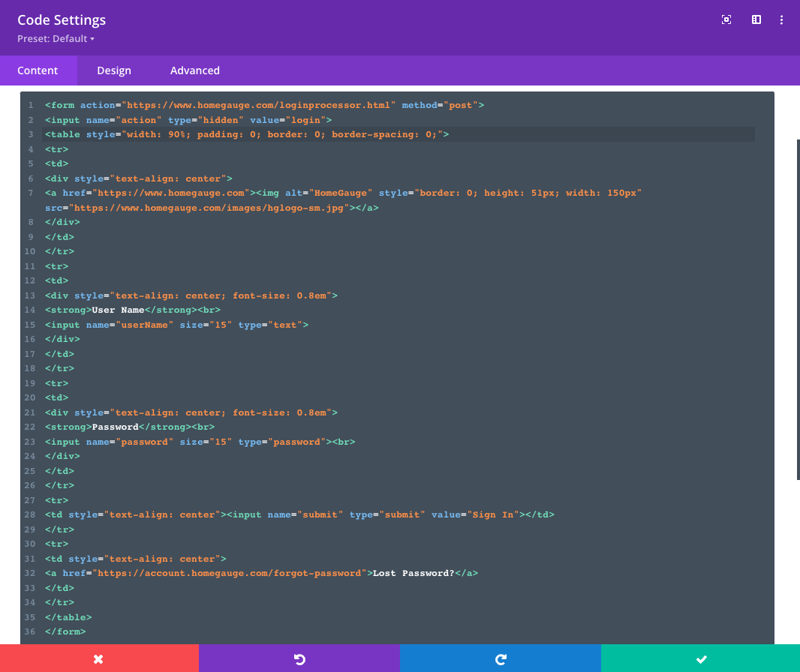Click the td text-align center line 31
The width and height of the screenshot is (800, 672).
[x=136, y=559]
